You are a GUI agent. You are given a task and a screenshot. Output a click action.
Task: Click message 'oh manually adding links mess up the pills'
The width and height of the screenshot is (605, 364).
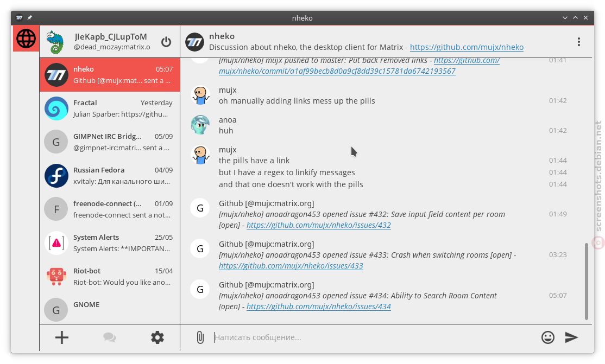297,101
